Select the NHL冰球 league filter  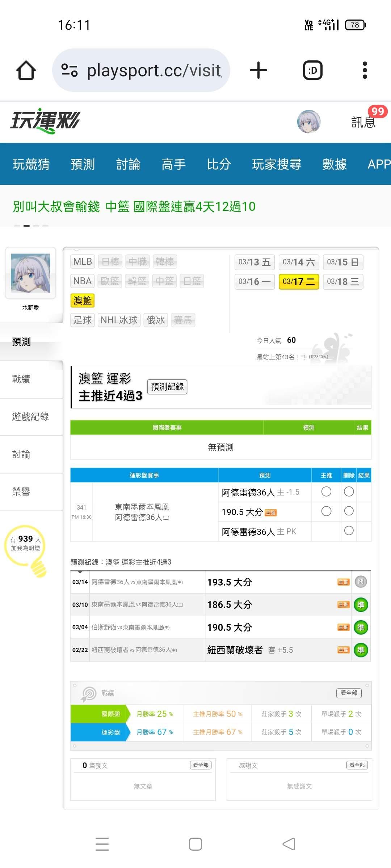[x=119, y=320]
